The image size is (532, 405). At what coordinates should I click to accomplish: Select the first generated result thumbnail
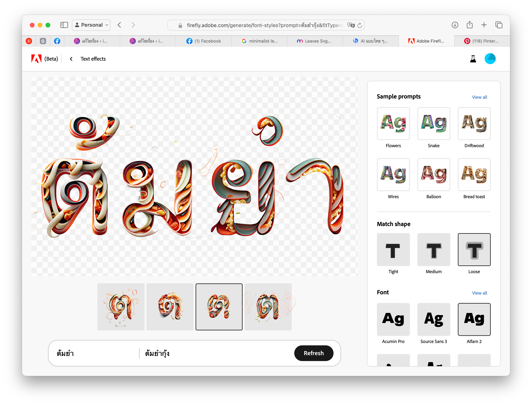(x=121, y=307)
